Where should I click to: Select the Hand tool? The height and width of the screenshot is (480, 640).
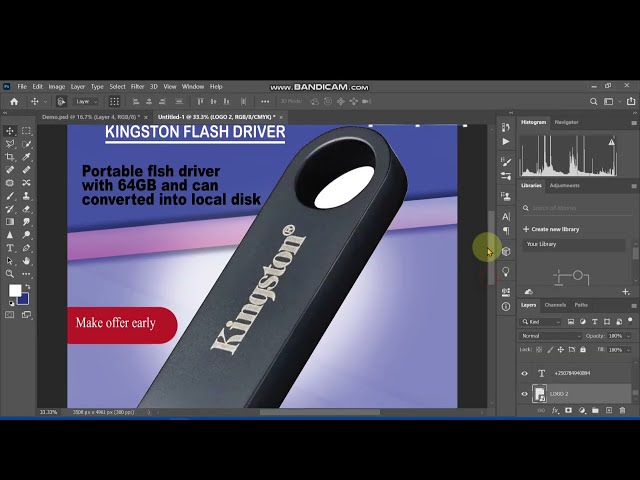tap(27, 261)
